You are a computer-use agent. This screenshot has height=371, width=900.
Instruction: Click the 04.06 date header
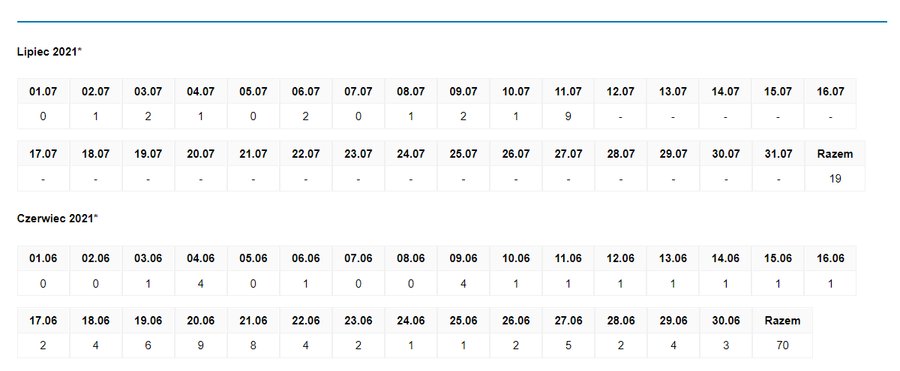pos(201,258)
